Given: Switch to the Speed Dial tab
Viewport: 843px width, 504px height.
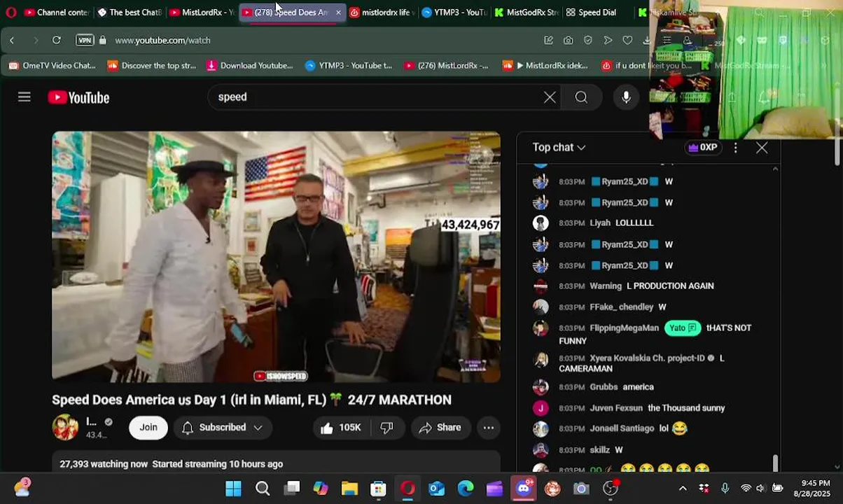Looking at the screenshot, I should [592, 13].
